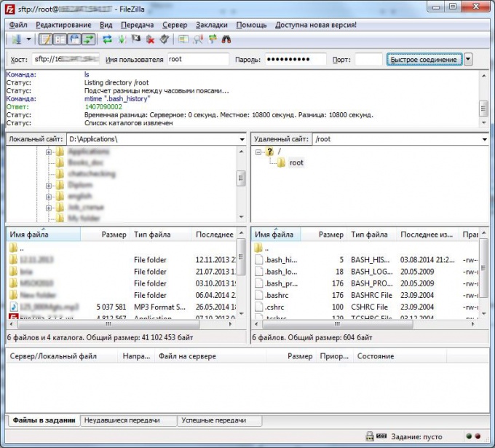
Task: Switch to Успешные передачи tab
Action: (x=219, y=420)
